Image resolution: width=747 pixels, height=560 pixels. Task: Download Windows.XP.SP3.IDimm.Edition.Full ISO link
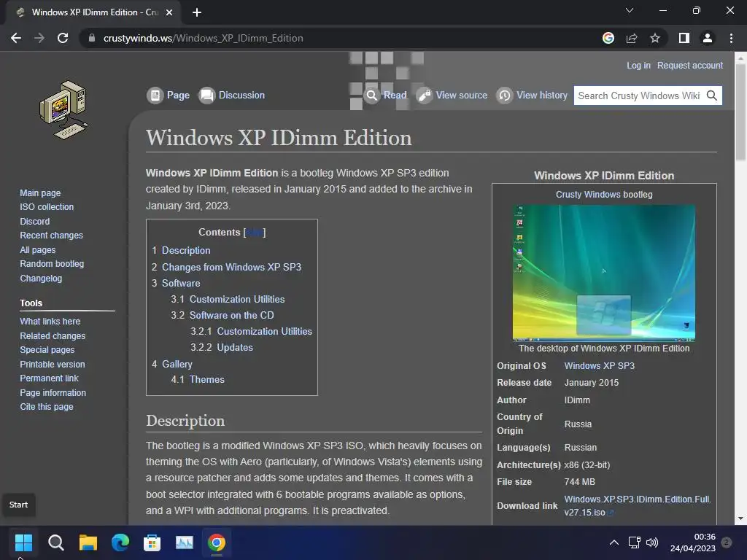(638, 506)
